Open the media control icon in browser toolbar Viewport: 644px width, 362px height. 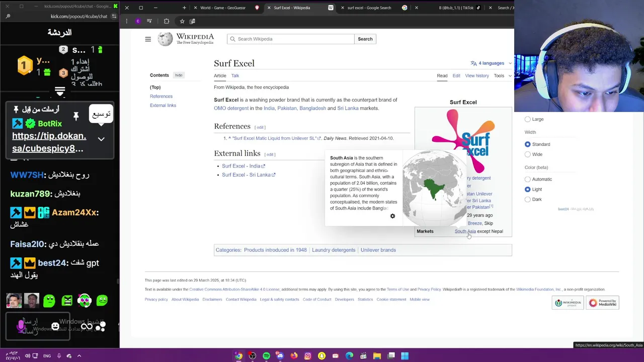149,21
